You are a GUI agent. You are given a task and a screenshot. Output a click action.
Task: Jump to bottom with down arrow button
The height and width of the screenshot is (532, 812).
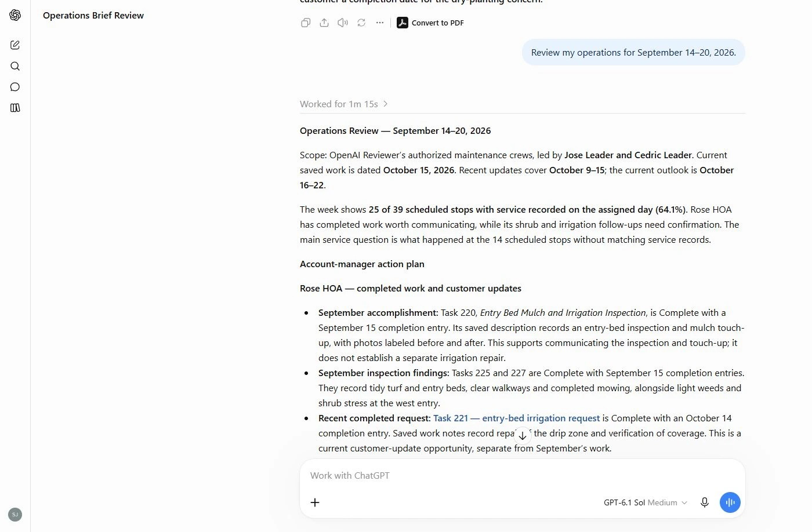pos(523,435)
